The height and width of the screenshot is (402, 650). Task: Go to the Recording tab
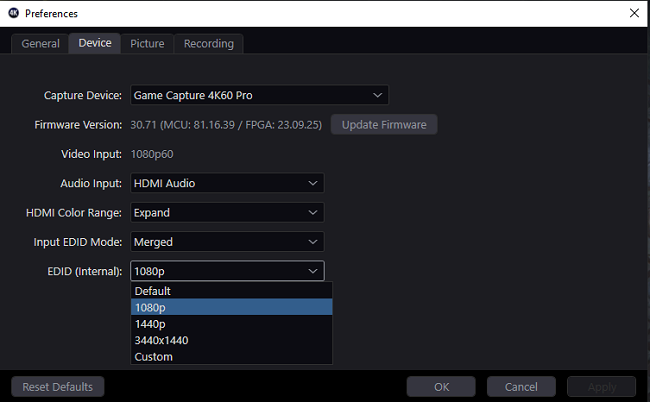pos(209,43)
